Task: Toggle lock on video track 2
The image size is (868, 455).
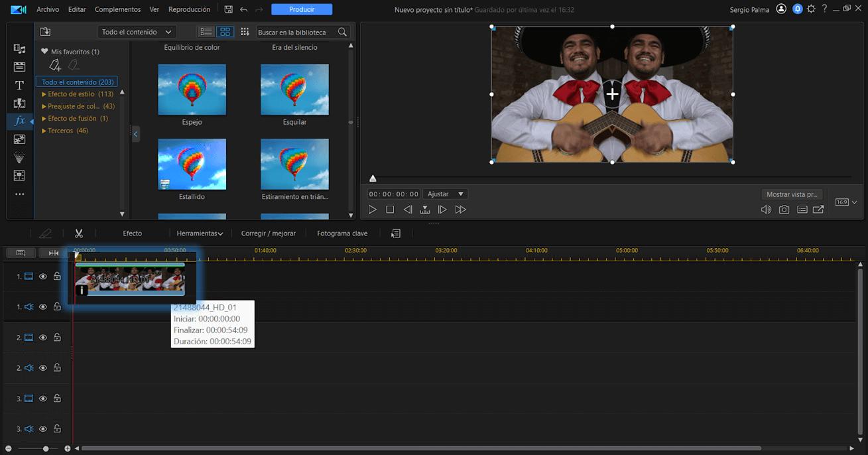Action: tap(57, 338)
